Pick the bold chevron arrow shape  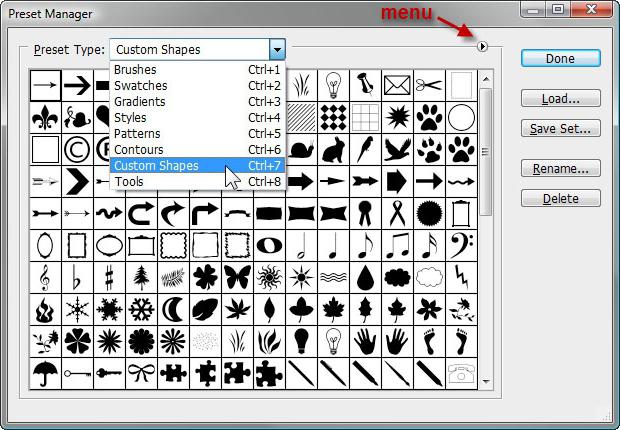78,182
